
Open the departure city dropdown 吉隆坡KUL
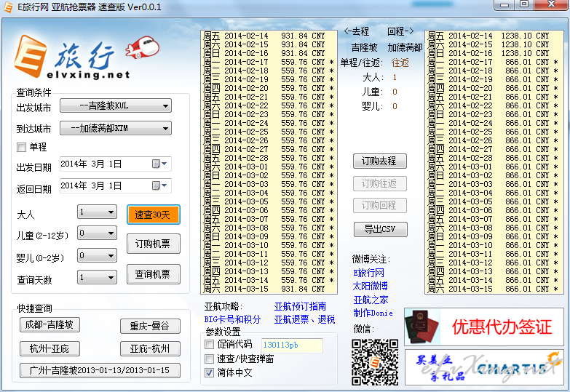click(116, 105)
